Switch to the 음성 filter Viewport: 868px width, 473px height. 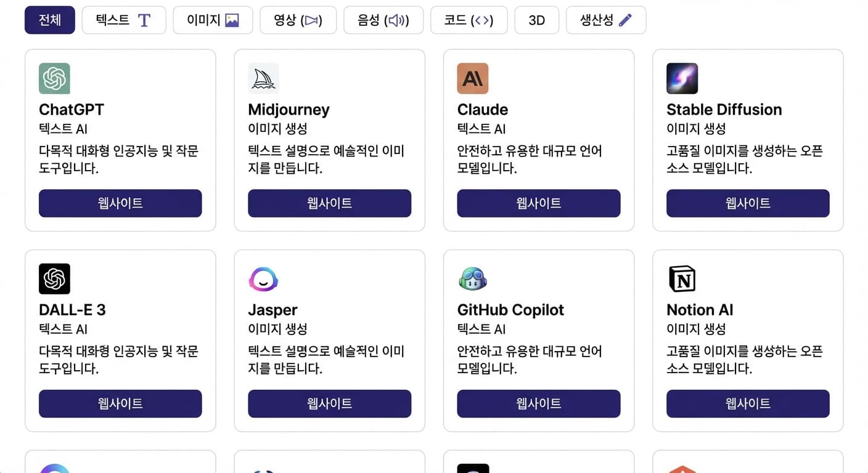point(383,20)
